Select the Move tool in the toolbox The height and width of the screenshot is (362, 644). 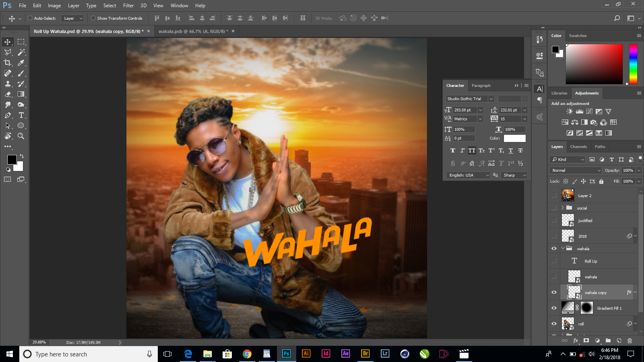8,42
